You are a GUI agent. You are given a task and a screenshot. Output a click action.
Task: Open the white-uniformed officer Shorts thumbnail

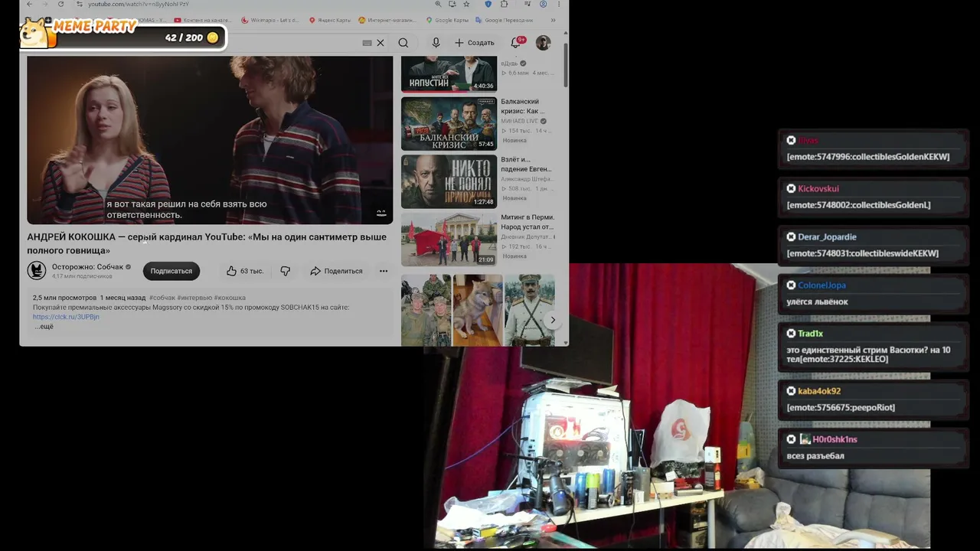530,310
